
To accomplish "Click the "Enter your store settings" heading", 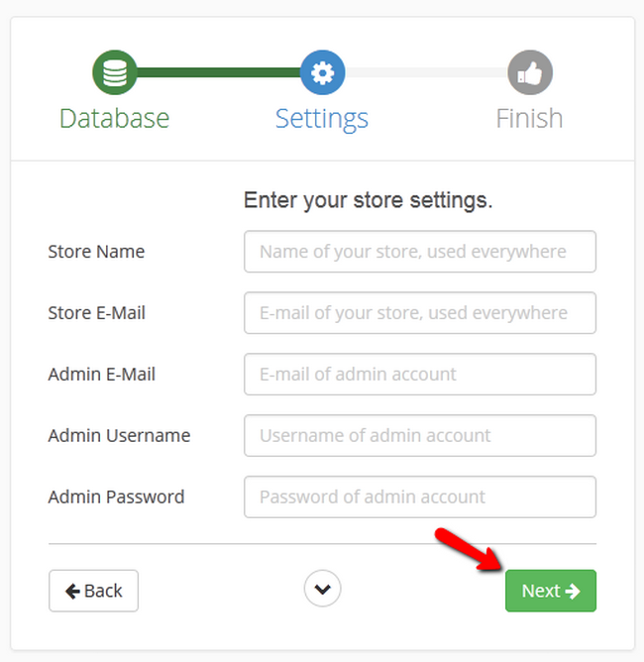I will tap(368, 201).
